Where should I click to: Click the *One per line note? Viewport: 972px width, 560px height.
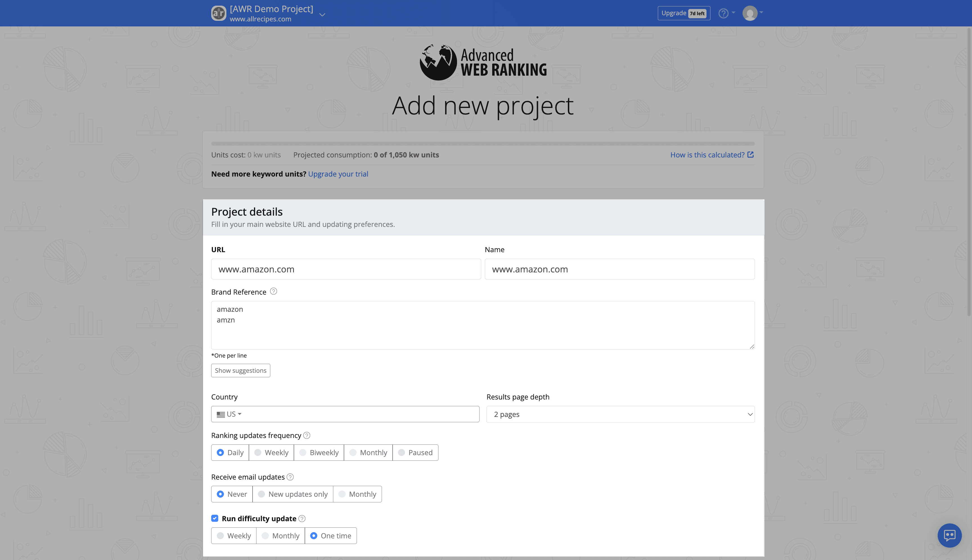(229, 355)
